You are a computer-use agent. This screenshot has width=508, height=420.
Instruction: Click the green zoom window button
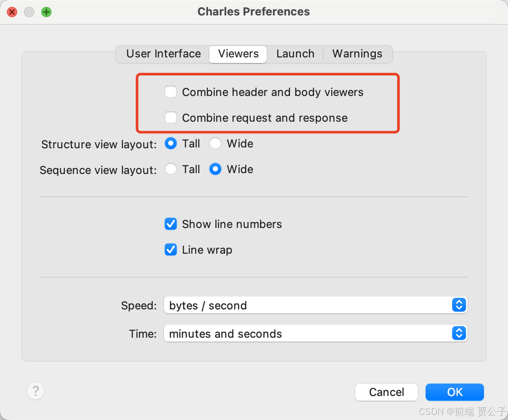(x=46, y=12)
